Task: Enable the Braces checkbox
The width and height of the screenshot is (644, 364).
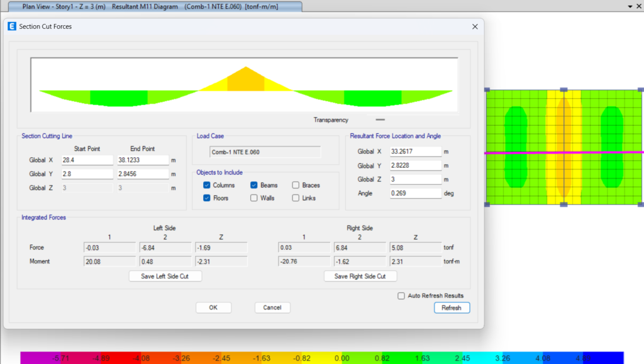Action: (296, 185)
